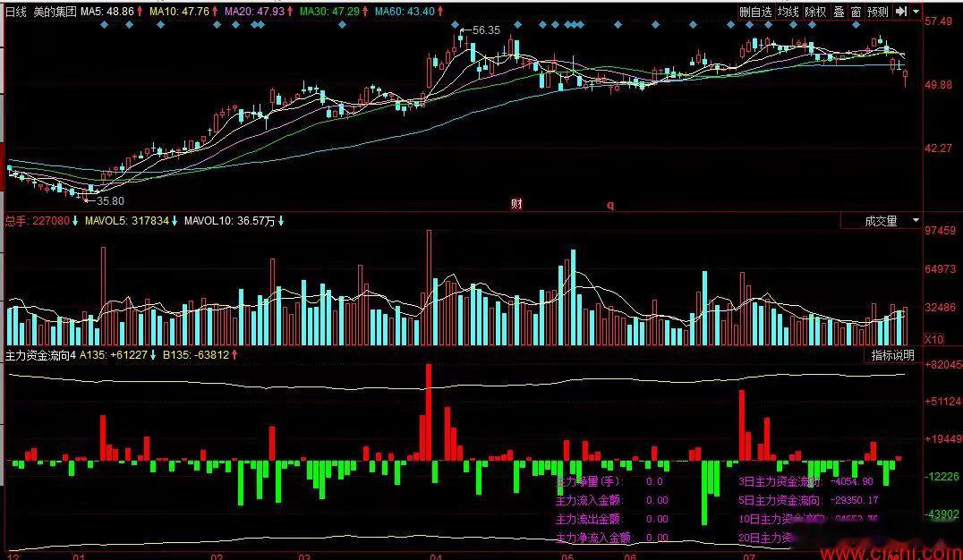This screenshot has height=560, width=963.
Task: Click the 56.35 high price label
Action: tap(486, 30)
